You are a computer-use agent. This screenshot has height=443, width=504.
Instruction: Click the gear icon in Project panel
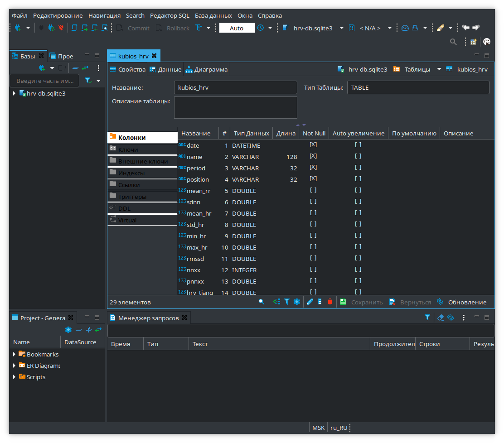[x=68, y=330]
